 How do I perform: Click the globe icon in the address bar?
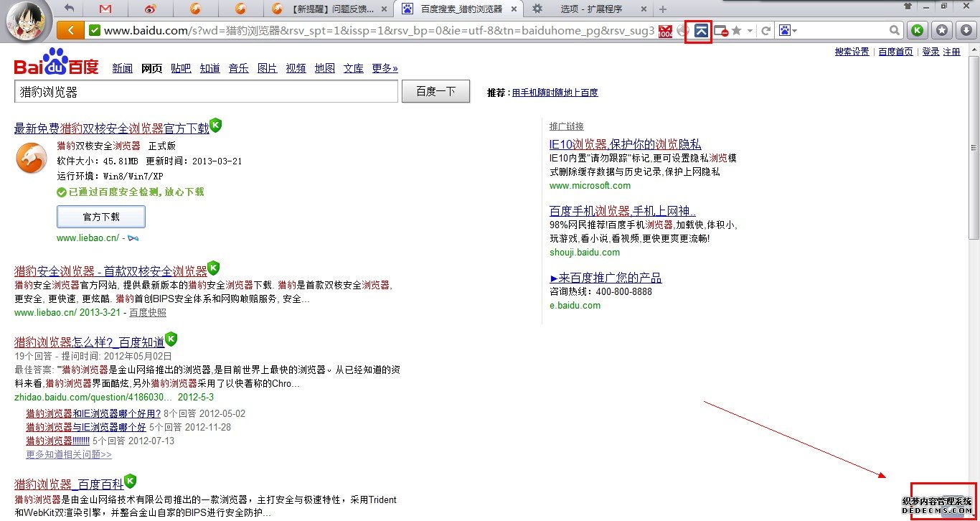[682, 31]
